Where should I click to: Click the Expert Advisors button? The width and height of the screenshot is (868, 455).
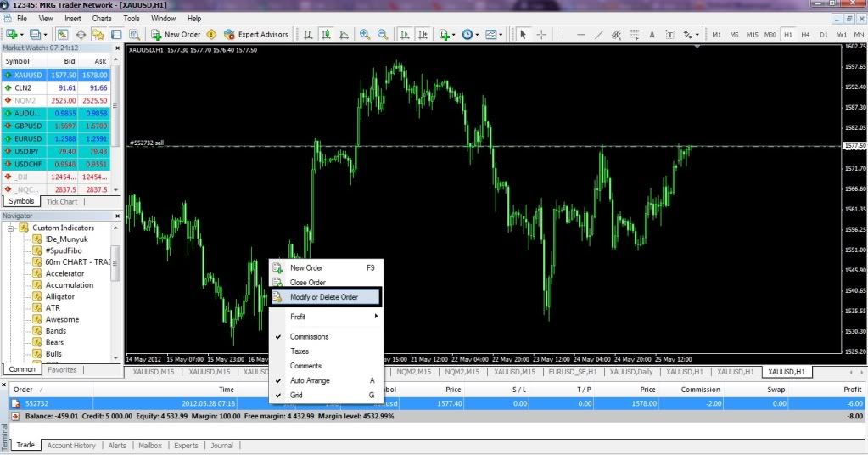(x=256, y=34)
